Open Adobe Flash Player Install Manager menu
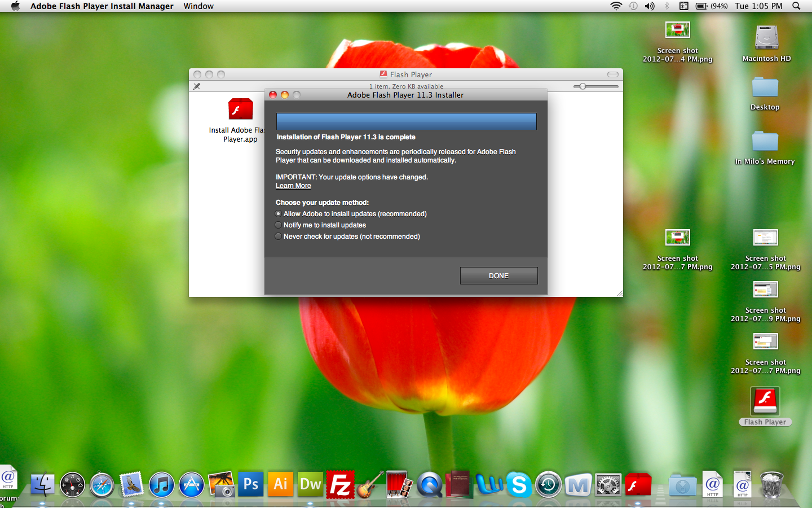This screenshot has width=812, height=508. tap(102, 6)
